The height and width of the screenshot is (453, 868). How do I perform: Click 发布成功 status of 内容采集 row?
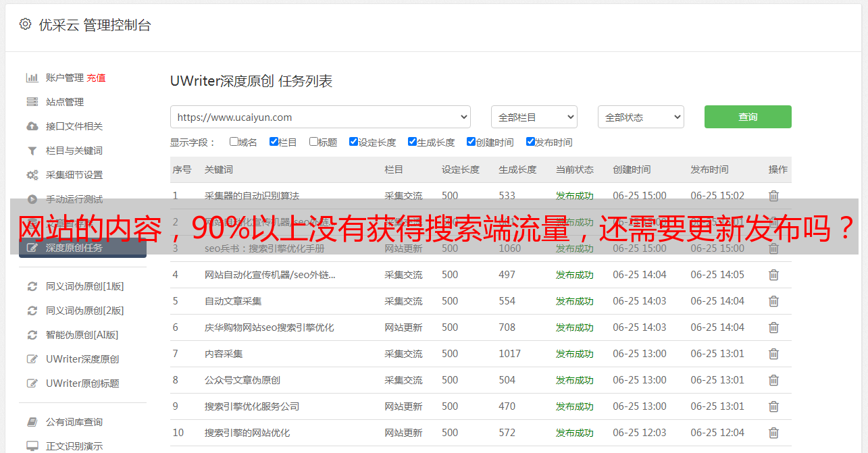575,354
